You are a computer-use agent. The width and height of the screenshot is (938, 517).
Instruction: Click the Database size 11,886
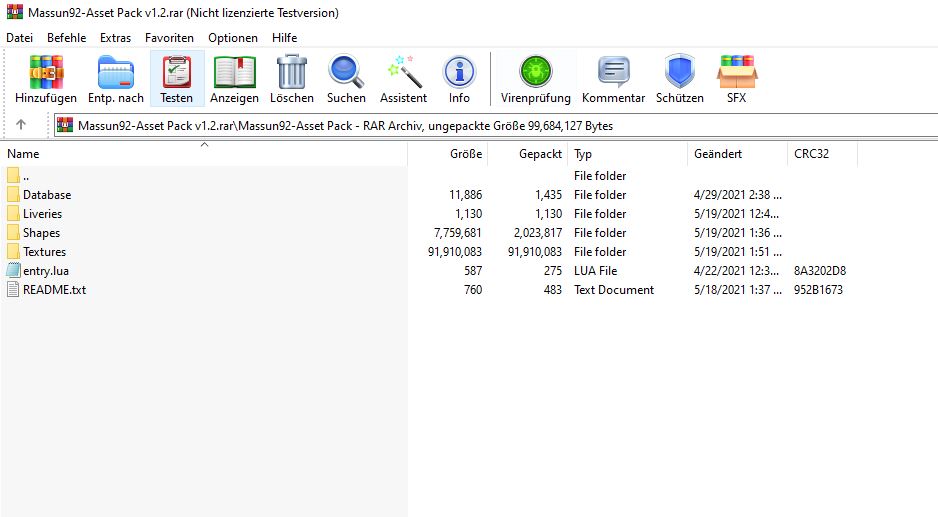pos(465,194)
